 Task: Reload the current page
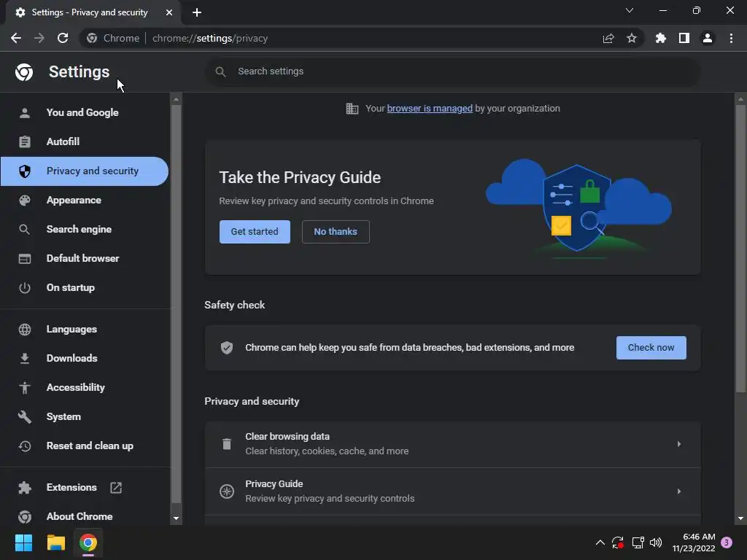pos(63,38)
